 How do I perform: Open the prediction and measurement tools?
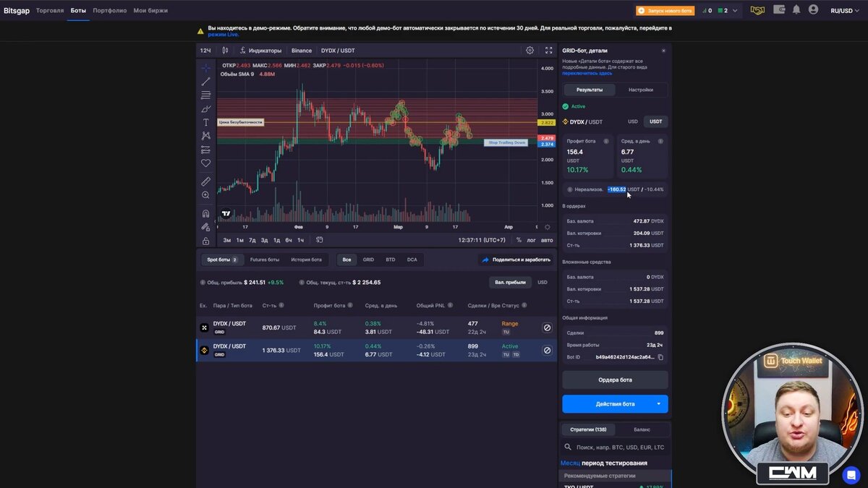click(206, 150)
